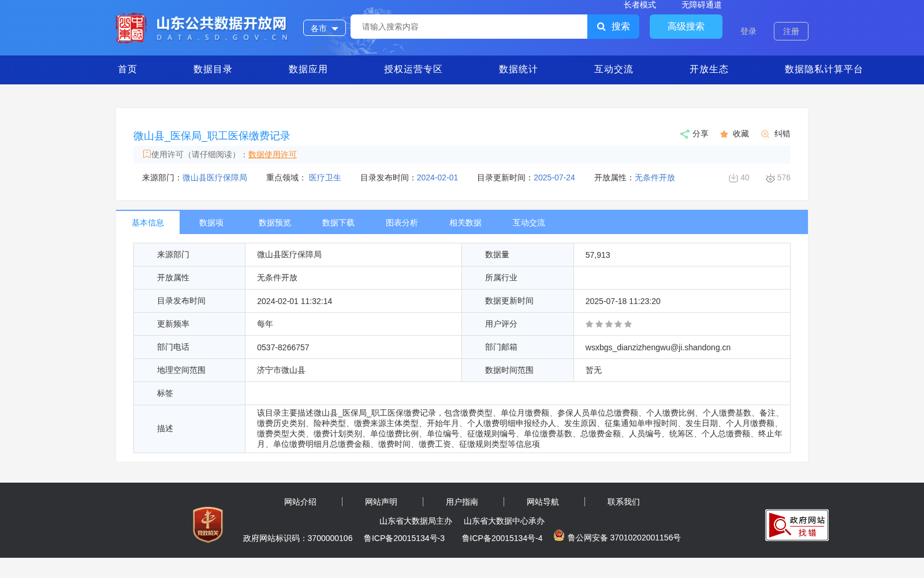Rate with the fifth star in 用户评分
Image resolution: width=924 pixels, height=578 pixels.
628,324
